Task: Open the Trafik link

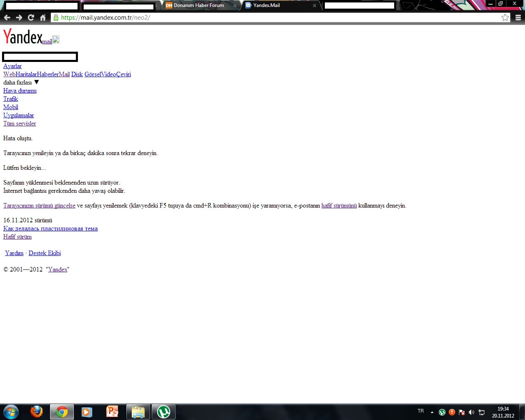Action: pyautogui.click(x=11, y=99)
